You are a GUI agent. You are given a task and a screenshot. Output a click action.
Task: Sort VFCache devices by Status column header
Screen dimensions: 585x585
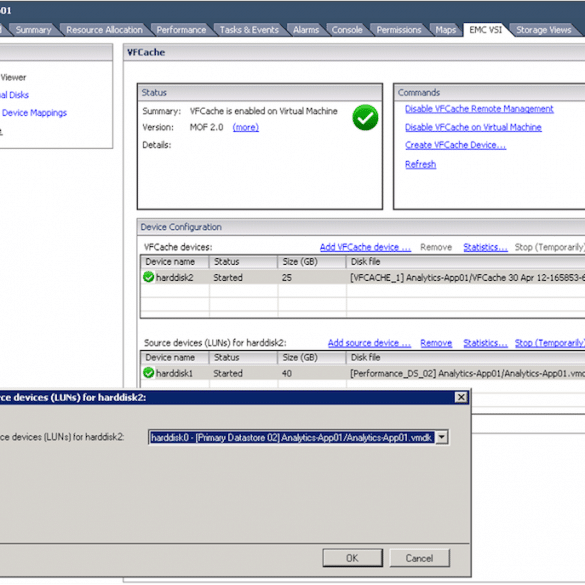pyautogui.click(x=243, y=262)
